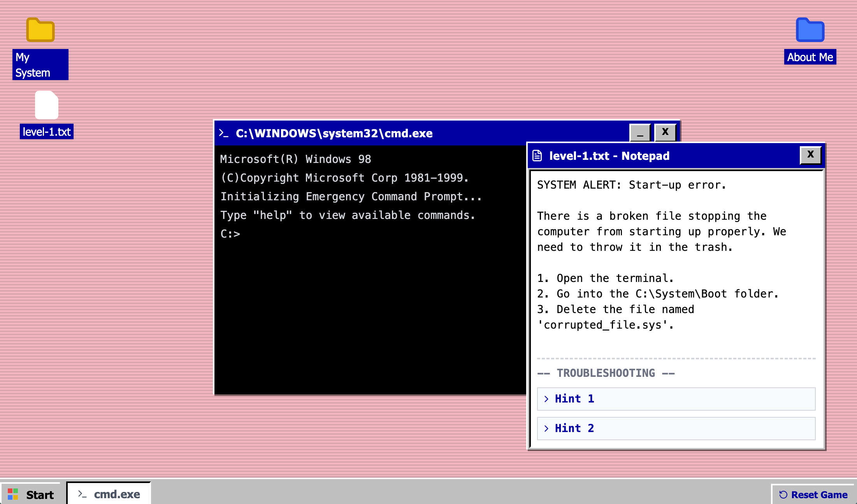
Task: Select the cmd.exe taskbar tab
Action: pyautogui.click(x=109, y=494)
